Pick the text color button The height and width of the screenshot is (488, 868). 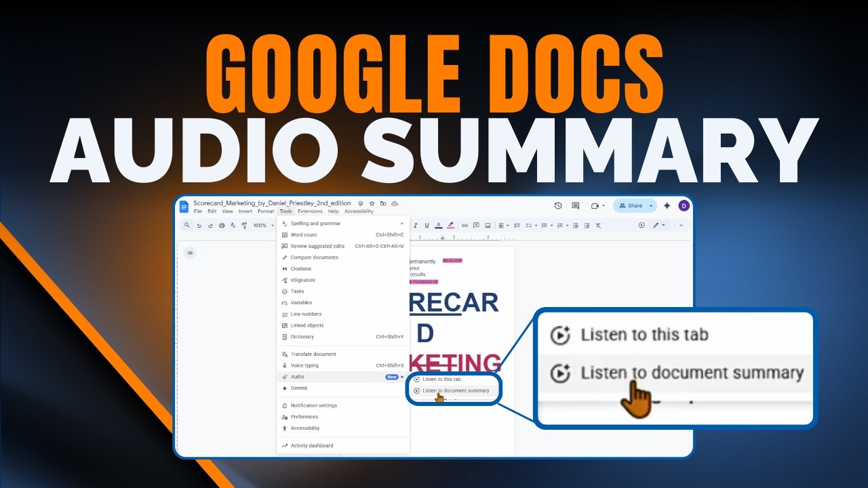[x=439, y=225]
